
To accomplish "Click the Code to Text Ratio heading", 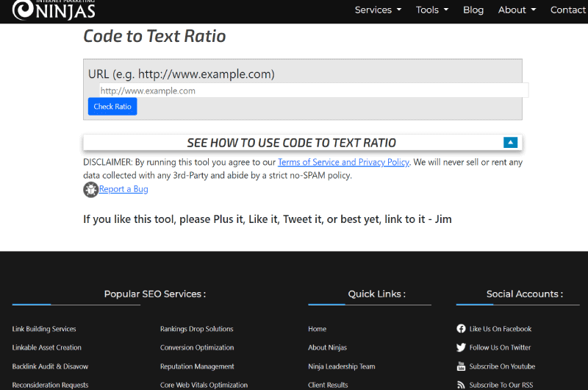I will 154,36.
